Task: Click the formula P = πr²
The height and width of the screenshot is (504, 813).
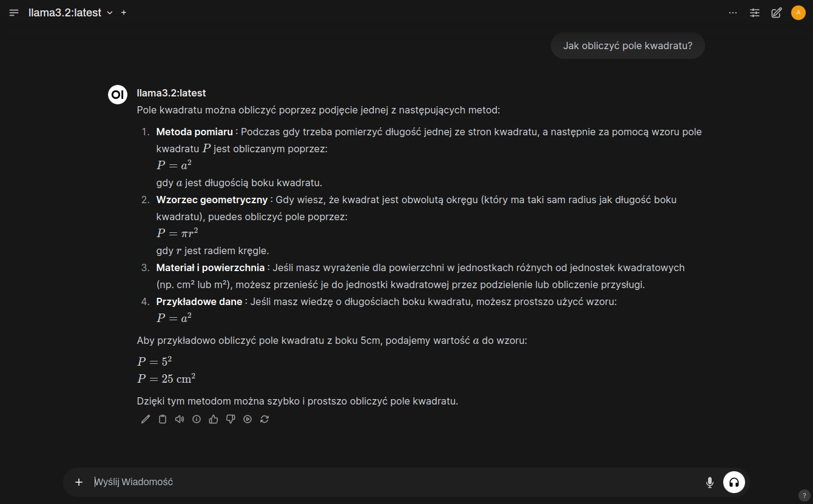Action: pyautogui.click(x=177, y=233)
